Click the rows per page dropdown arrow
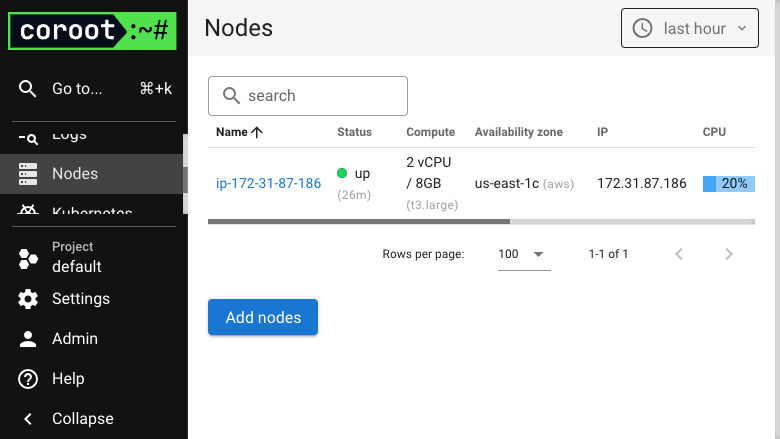780x439 pixels. coord(538,255)
